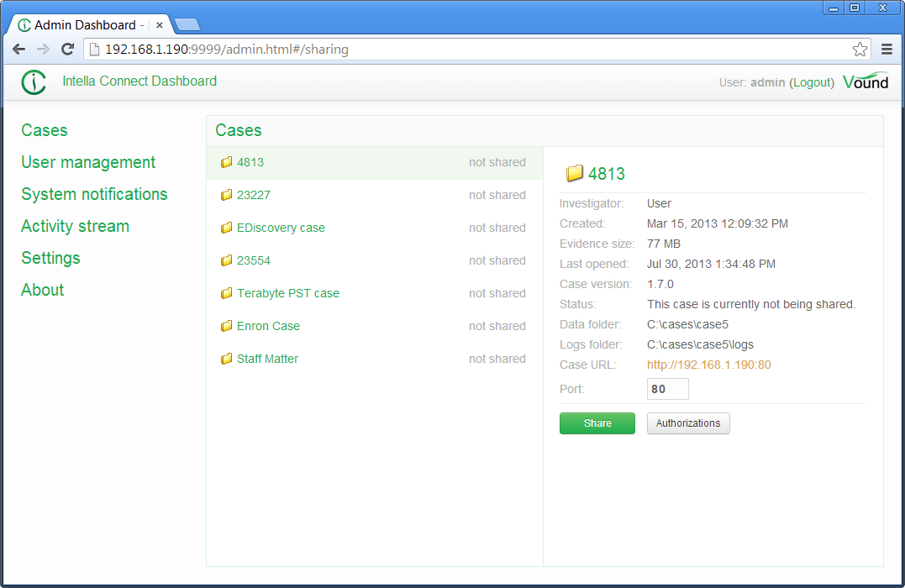
Task: Open User management section
Action: tap(88, 162)
